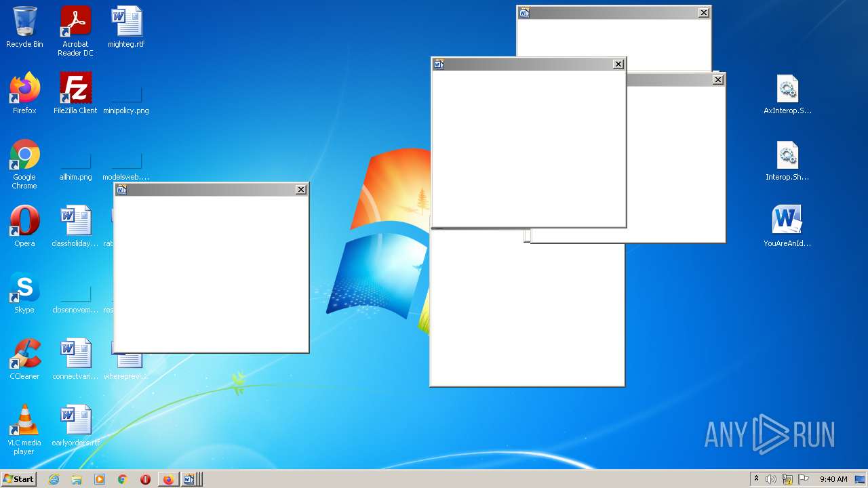
Task: Select the minipolicy.png file icon
Action: coord(126,100)
